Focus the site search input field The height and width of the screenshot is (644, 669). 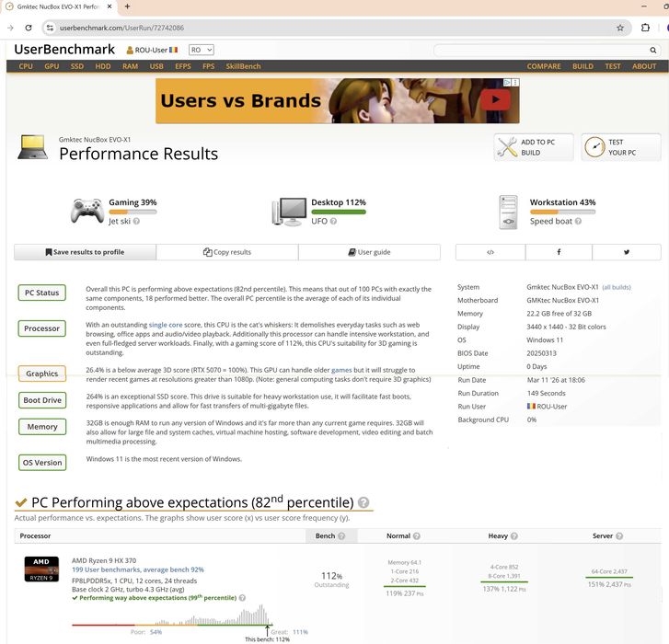(541, 50)
